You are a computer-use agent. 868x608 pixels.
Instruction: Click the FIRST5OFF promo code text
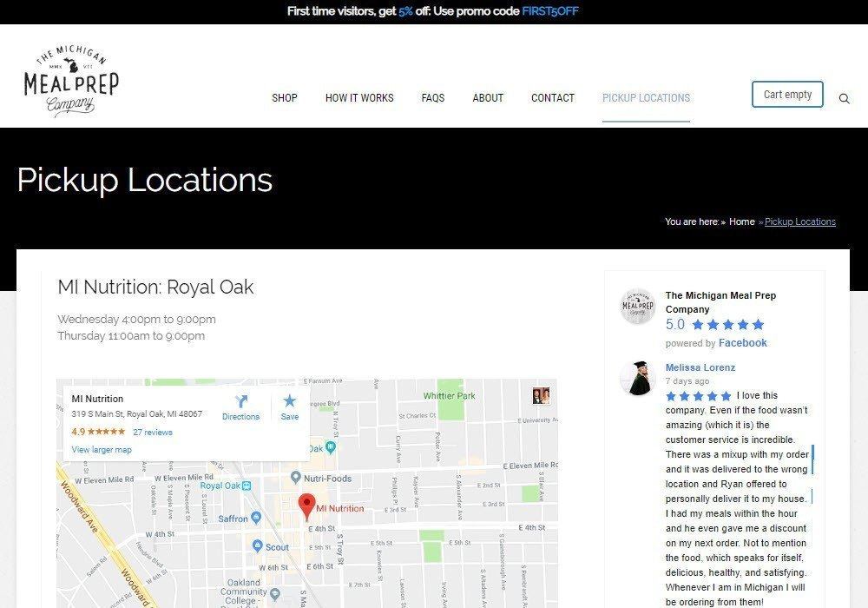(550, 11)
